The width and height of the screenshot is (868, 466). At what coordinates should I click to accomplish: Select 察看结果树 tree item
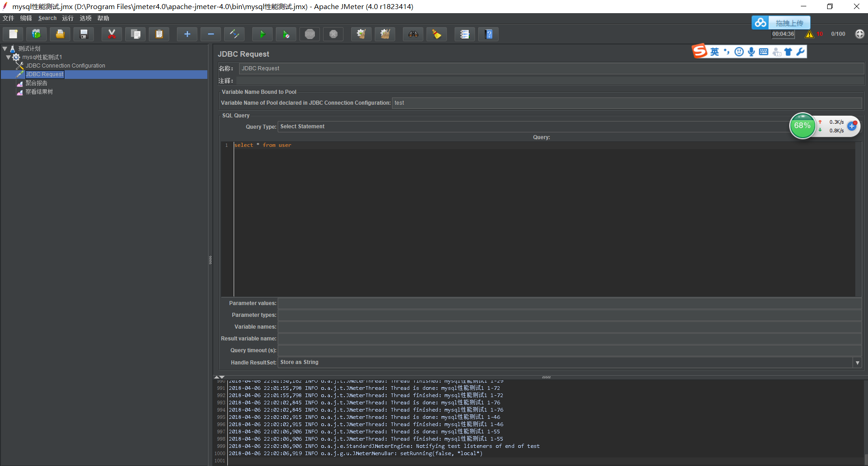39,92
